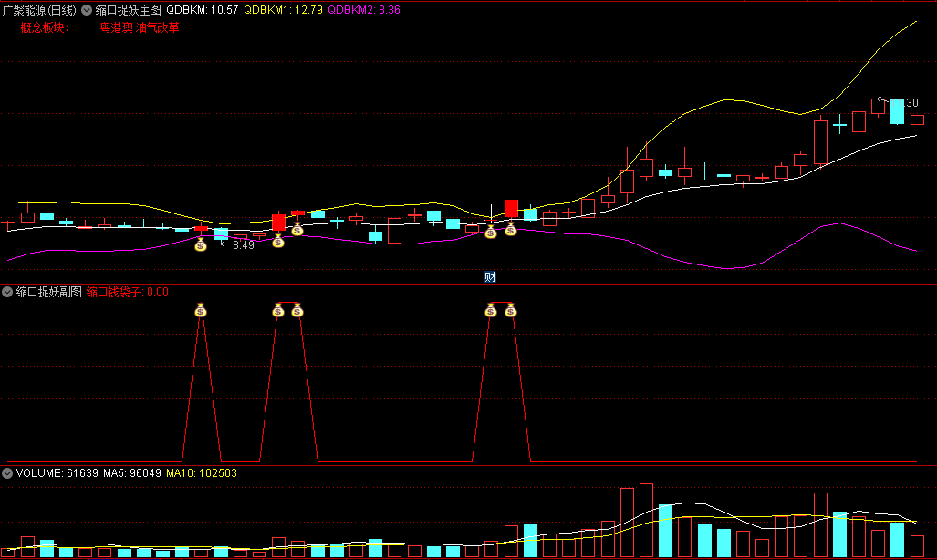Click the fourth money bag in 缩口捉妖副图 panel

(491, 310)
